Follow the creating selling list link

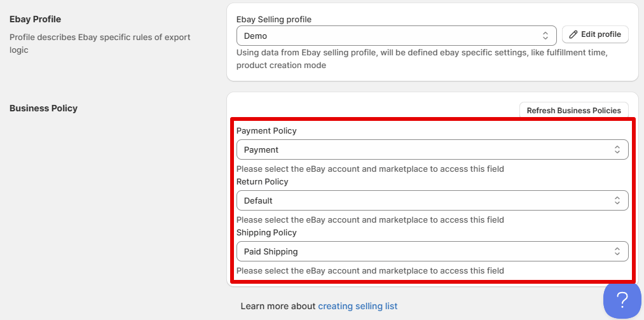pyautogui.click(x=357, y=306)
